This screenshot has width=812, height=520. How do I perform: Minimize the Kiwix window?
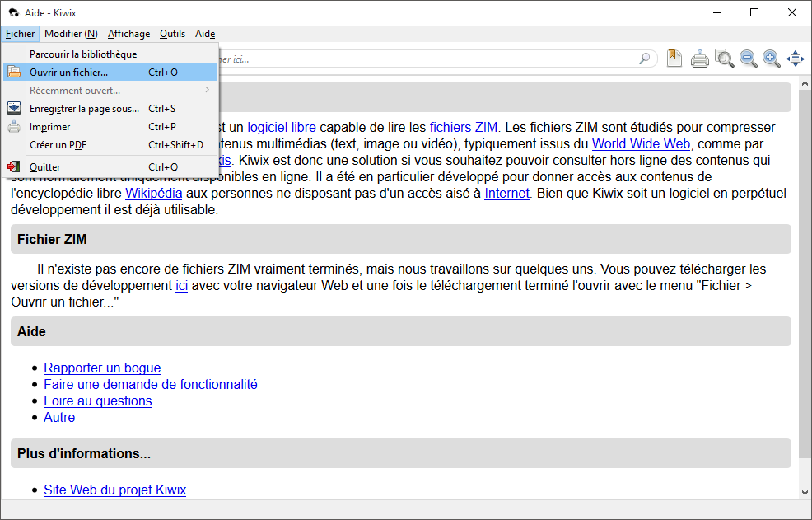pyautogui.click(x=717, y=12)
